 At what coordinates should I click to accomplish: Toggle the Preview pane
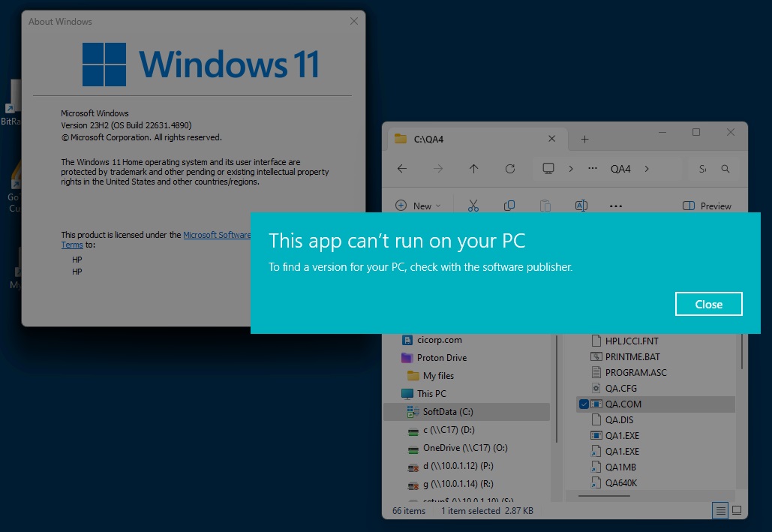pyautogui.click(x=707, y=206)
